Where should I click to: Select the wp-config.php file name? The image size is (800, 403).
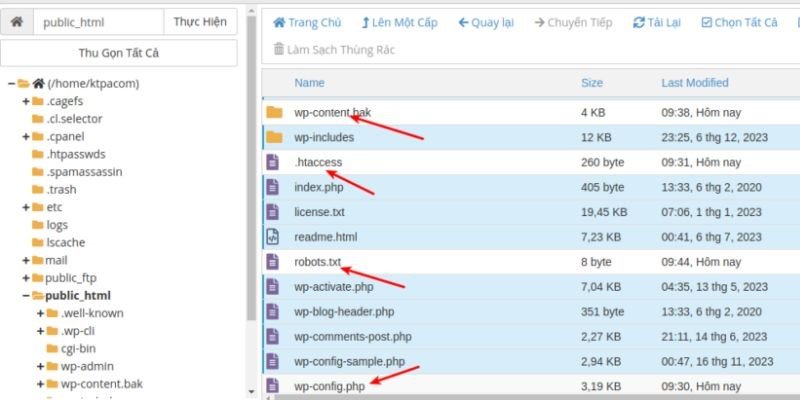pos(330,386)
